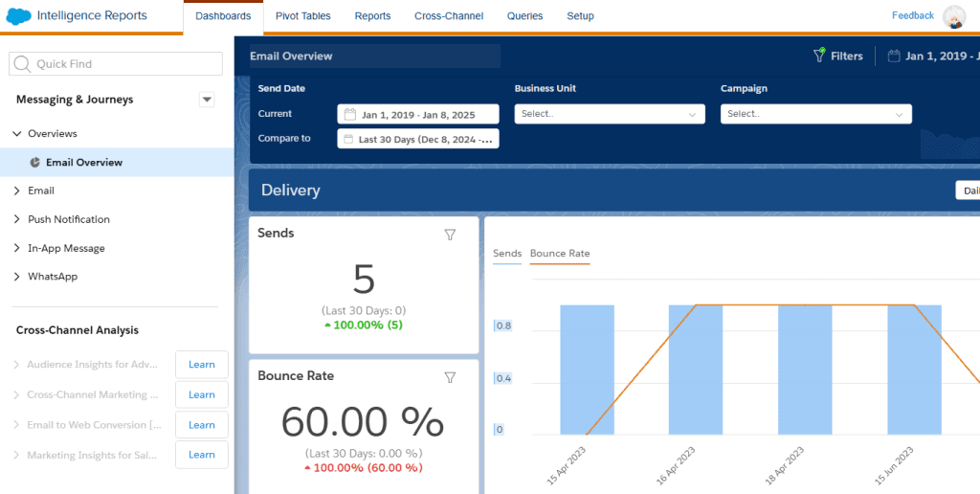Switch to the Pivot Tables tab
The height and width of the screenshot is (494, 980).
point(301,16)
